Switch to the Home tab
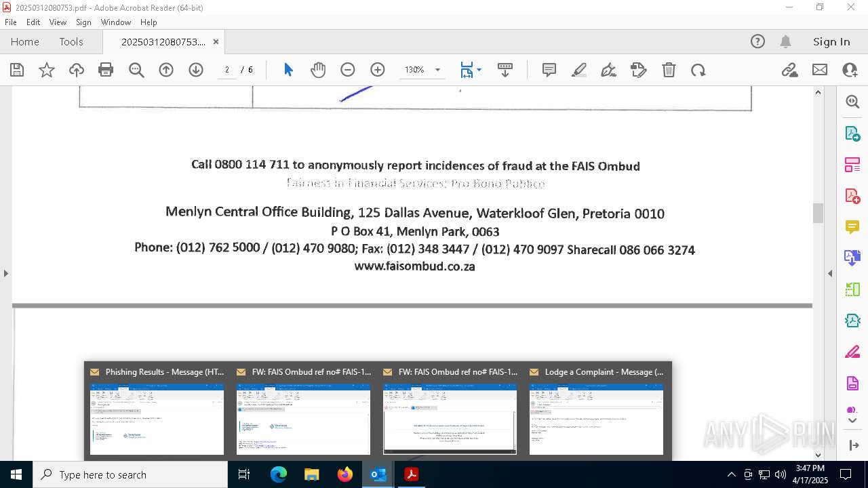The image size is (868, 488). [x=25, y=41]
